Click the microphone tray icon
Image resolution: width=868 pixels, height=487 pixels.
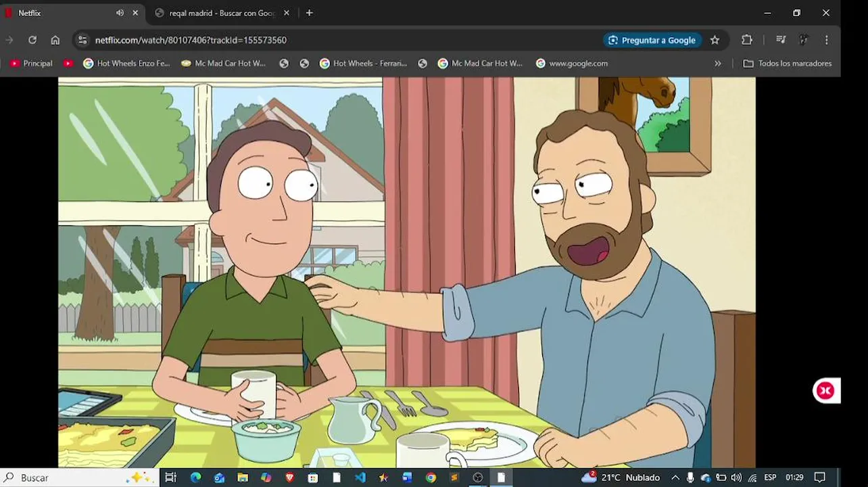tap(690, 478)
